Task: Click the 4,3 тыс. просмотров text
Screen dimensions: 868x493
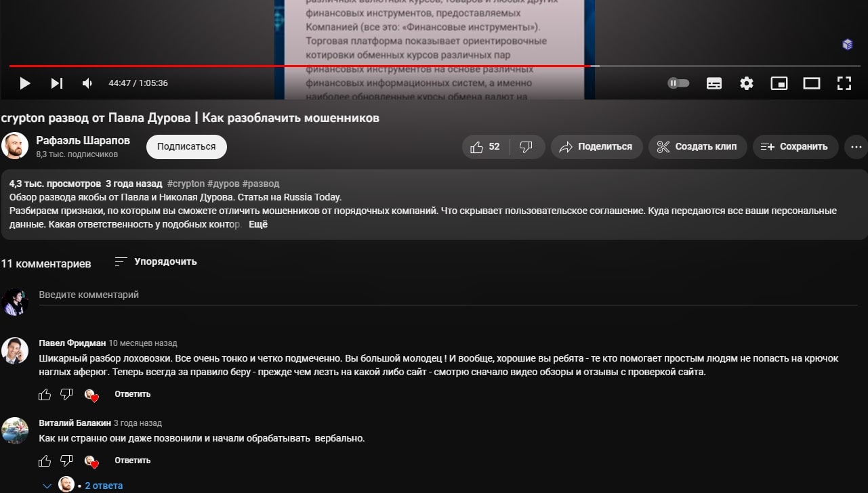Action: pos(55,184)
